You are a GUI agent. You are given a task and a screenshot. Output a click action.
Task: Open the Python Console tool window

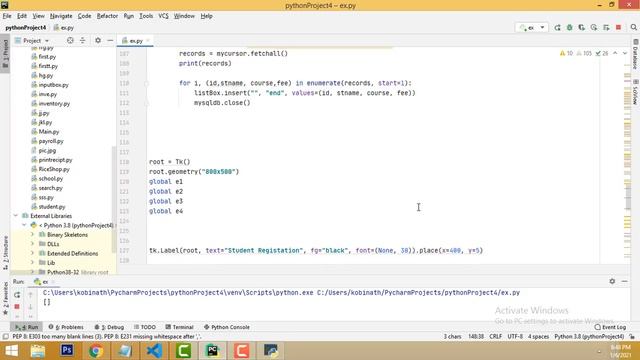(227, 327)
